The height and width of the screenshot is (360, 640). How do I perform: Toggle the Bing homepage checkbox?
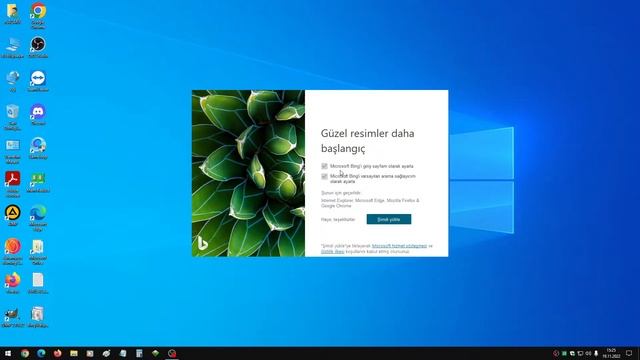(324, 166)
